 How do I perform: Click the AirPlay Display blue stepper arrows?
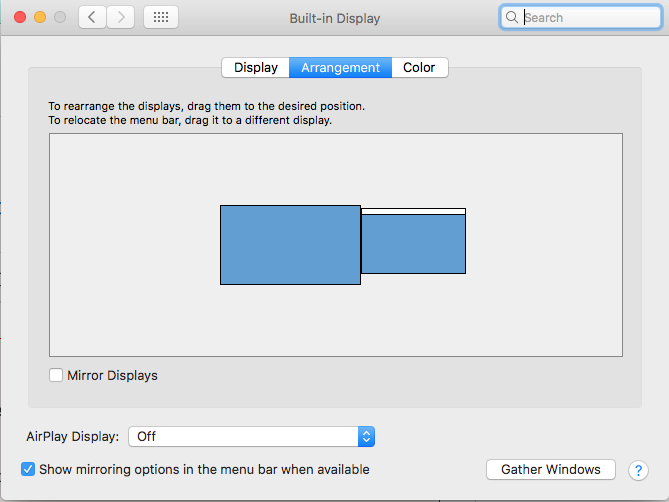[x=366, y=436]
